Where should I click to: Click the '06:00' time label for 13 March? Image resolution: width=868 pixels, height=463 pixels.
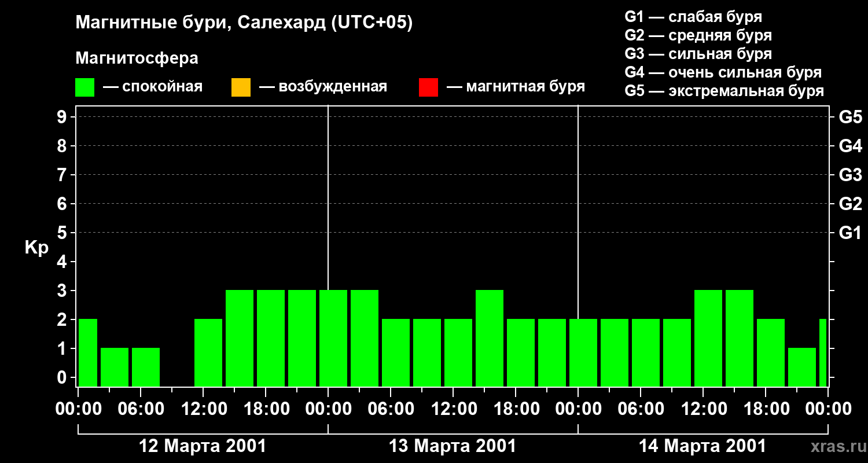click(391, 409)
